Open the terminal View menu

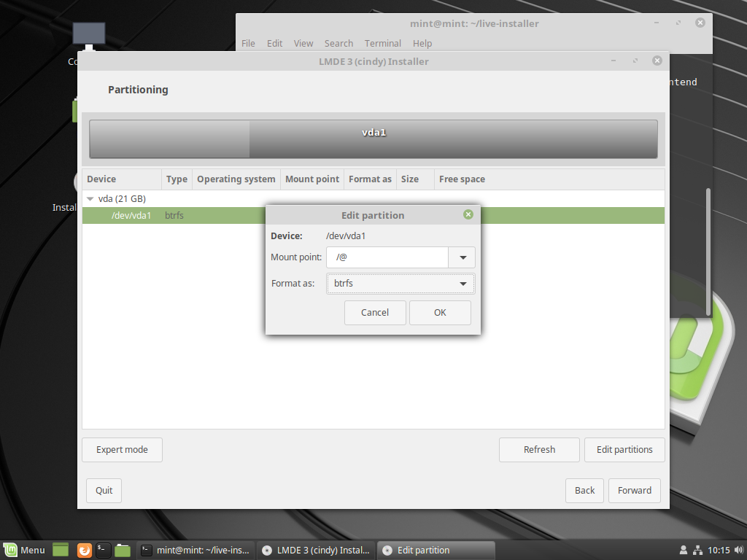click(x=303, y=43)
